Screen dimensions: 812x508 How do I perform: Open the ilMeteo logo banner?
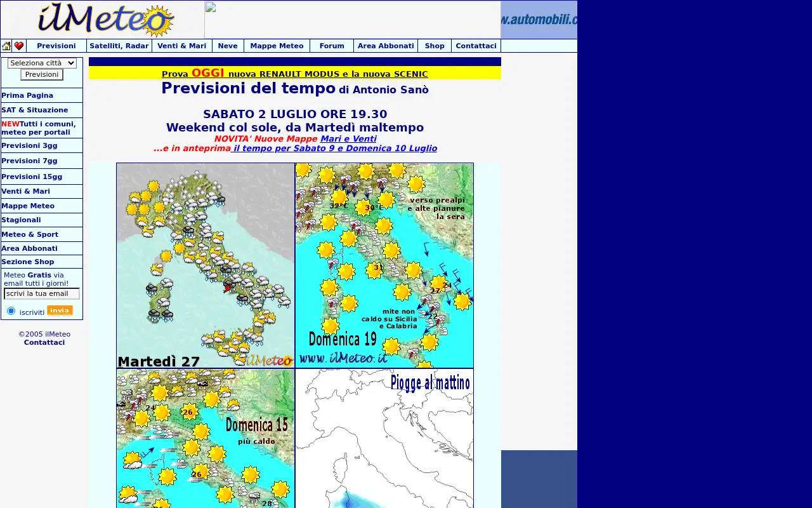[x=105, y=20]
